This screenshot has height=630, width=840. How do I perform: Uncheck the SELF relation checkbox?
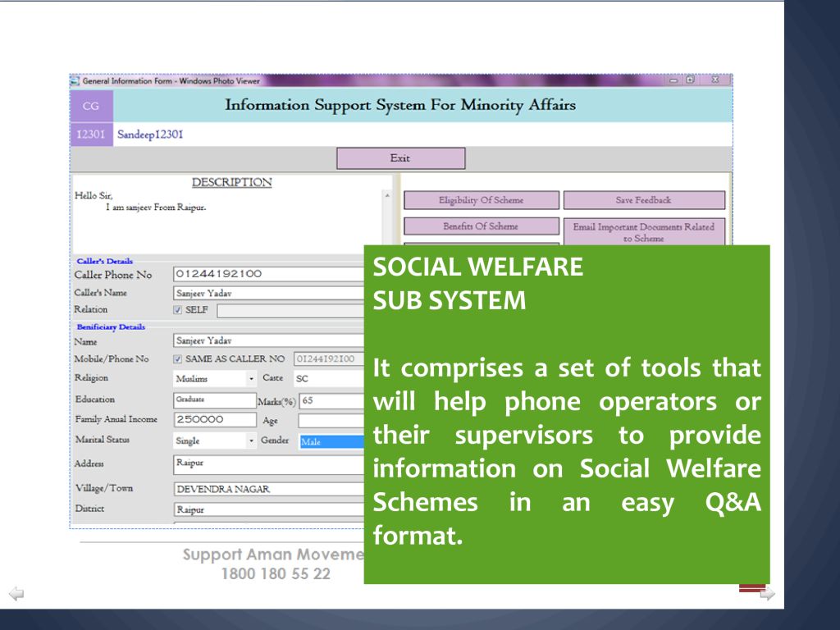point(178,310)
